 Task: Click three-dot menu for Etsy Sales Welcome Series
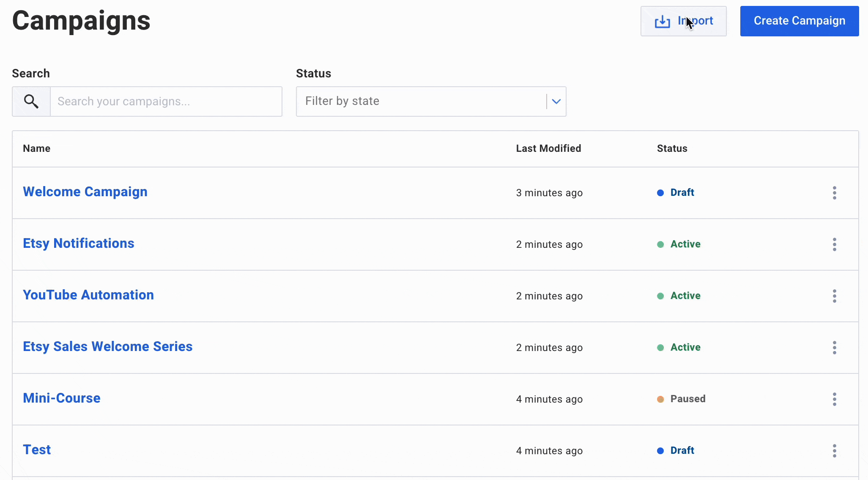click(834, 347)
